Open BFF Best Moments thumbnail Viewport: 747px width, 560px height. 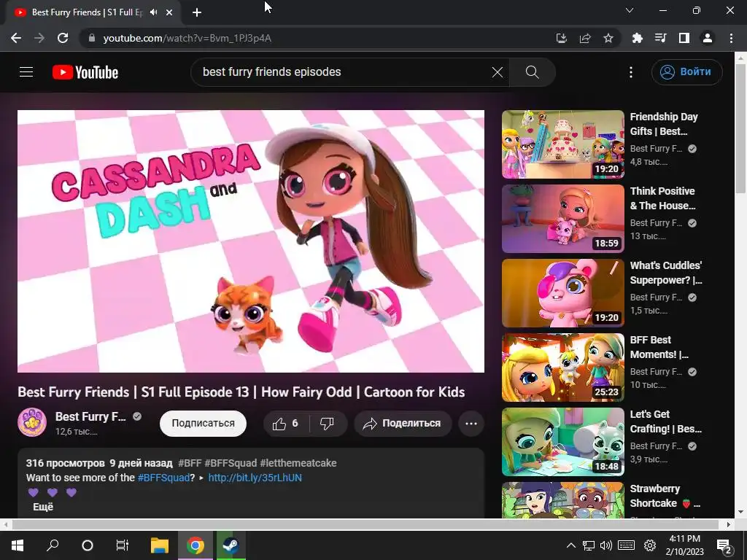563,367
